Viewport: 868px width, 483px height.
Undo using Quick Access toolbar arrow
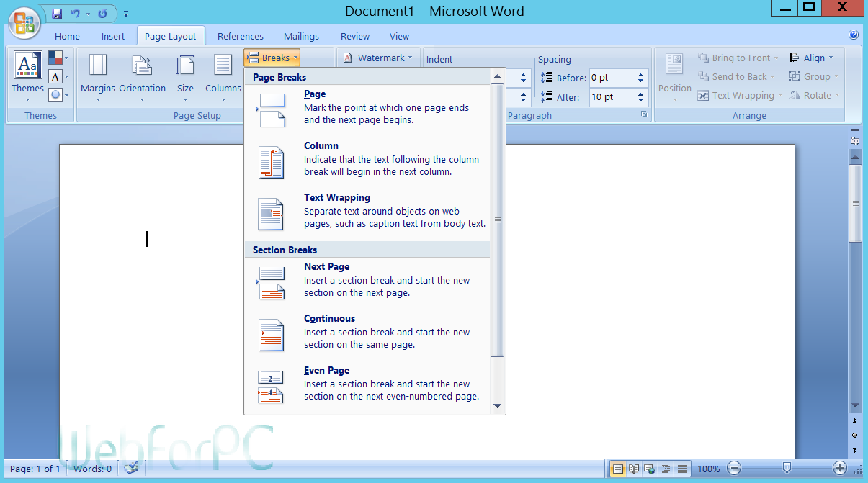[75, 13]
